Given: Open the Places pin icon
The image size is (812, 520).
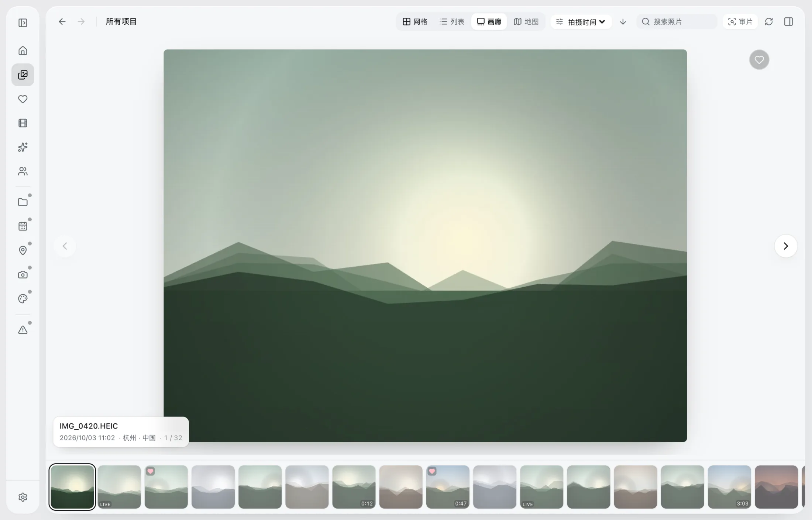Looking at the screenshot, I should (x=23, y=250).
